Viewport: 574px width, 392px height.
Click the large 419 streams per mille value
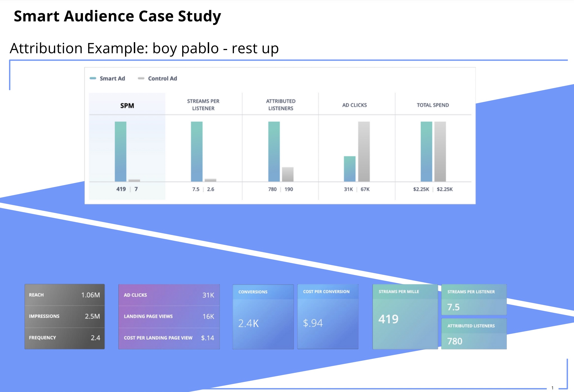388,319
